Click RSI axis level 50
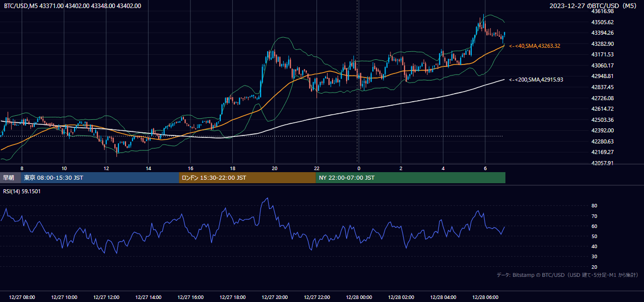Screen dimensions: 644x302 [594, 236]
